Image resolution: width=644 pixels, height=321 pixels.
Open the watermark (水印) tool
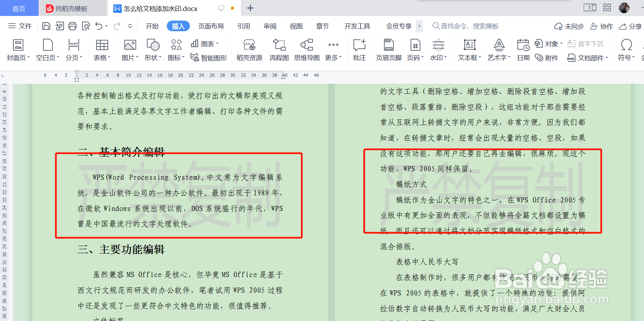pos(438,50)
